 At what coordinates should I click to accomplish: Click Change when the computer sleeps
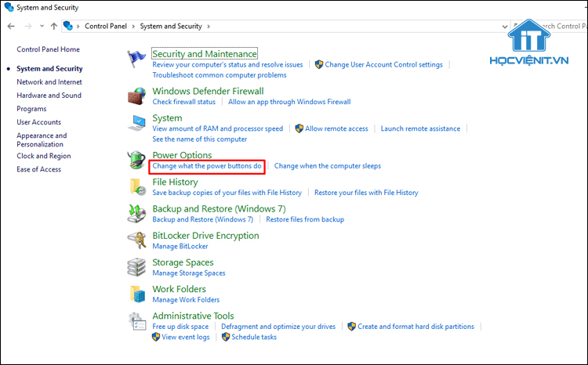point(328,166)
